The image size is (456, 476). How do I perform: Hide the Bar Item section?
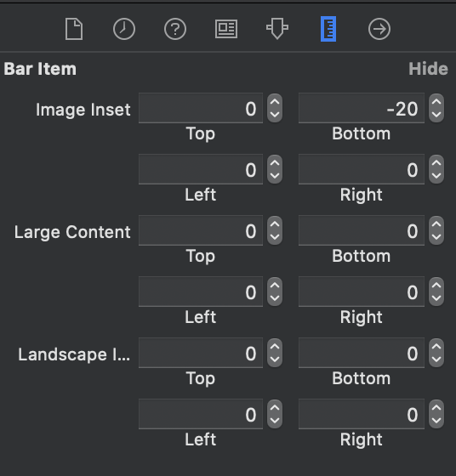(428, 69)
